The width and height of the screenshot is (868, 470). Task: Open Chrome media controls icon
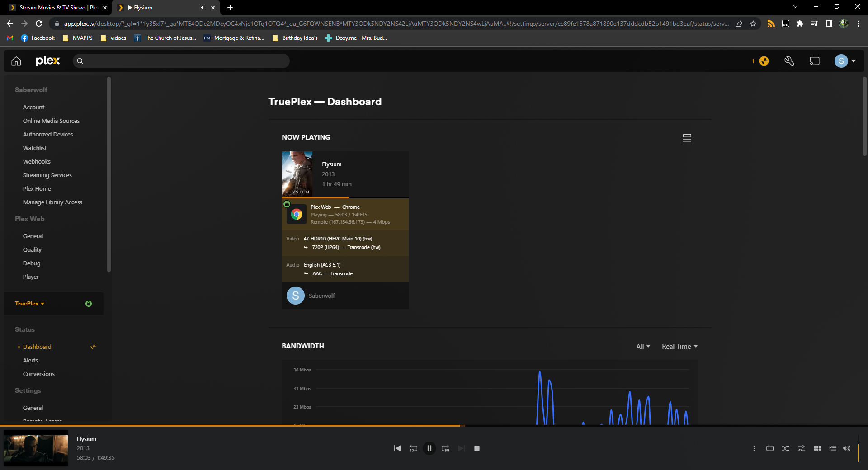[x=815, y=23]
